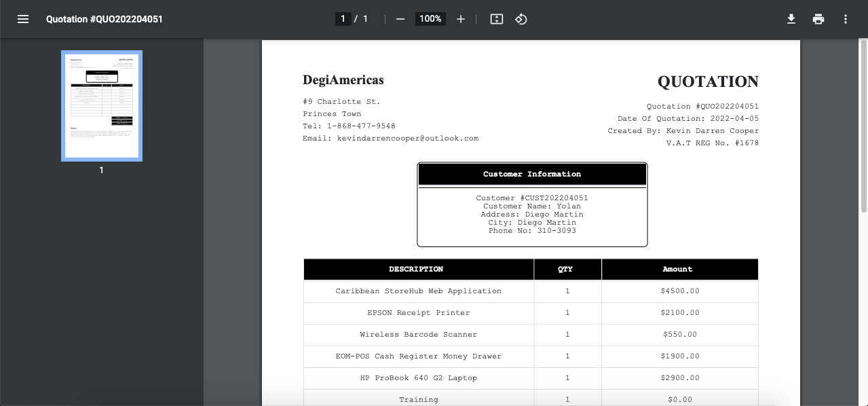Click the page number input field
868x406 pixels.
[343, 19]
